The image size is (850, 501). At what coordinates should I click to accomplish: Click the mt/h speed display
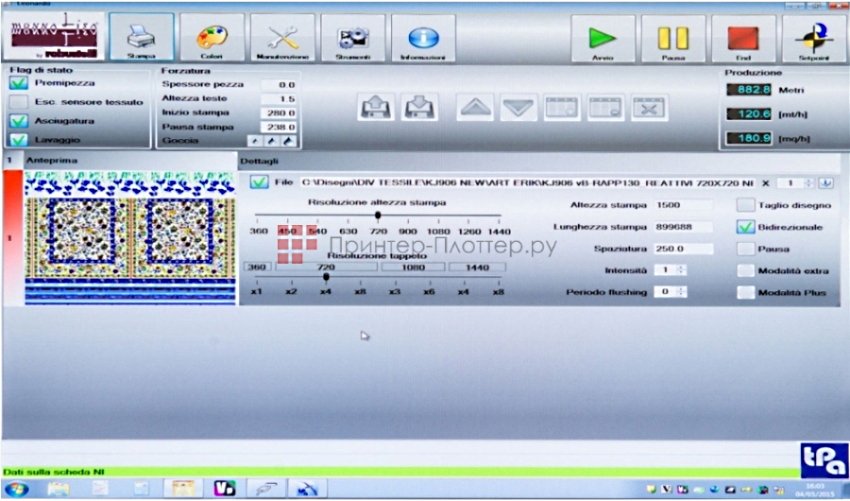[749, 114]
